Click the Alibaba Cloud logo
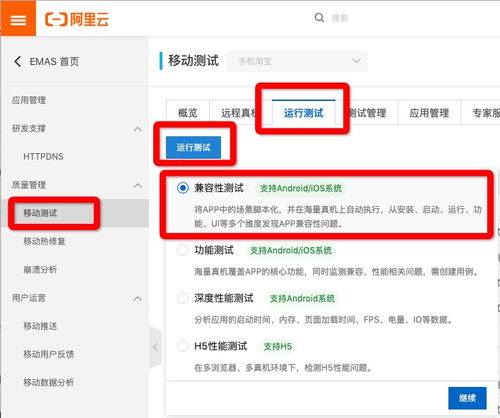The height and width of the screenshot is (418, 500). pyautogui.click(x=77, y=19)
